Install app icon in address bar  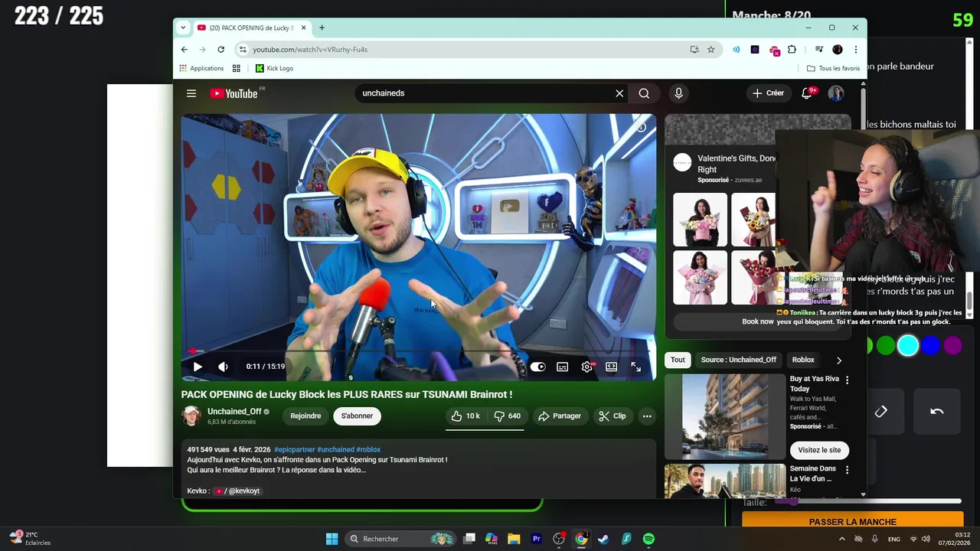[x=694, y=49]
